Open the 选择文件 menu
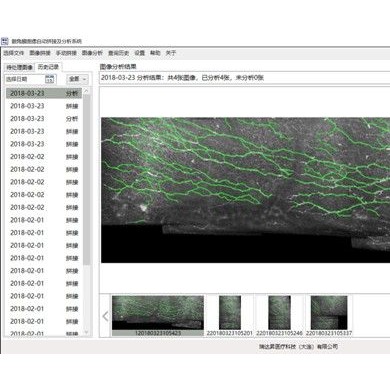Image resolution: width=390 pixels, height=390 pixels. tap(14, 53)
